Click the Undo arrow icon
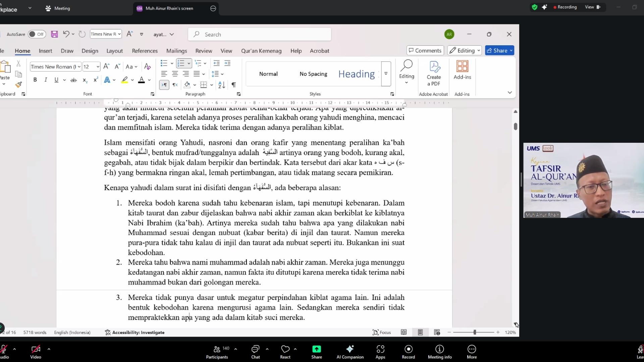Screen dimensions: 644x362 point(66,34)
